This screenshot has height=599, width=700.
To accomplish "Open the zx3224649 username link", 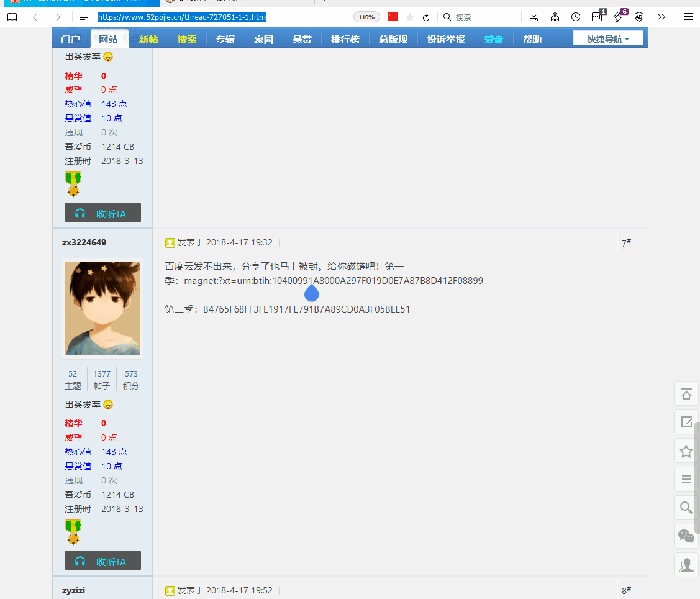I will tap(83, 242).
